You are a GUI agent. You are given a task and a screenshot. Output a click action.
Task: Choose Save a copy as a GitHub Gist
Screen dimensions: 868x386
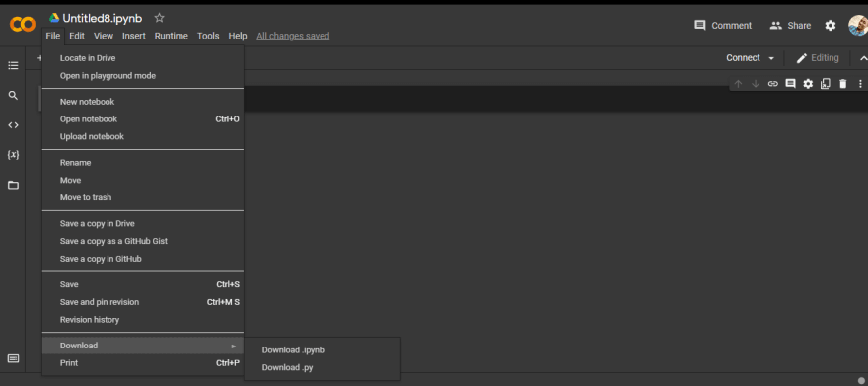click(x=143, y=242)
